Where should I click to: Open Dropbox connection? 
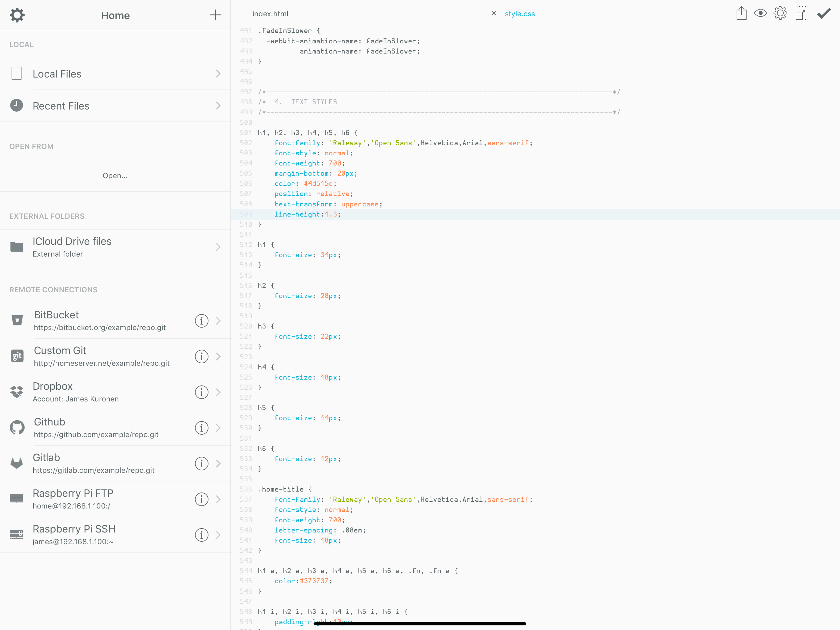pyautogui.click(x=115, y=392)
